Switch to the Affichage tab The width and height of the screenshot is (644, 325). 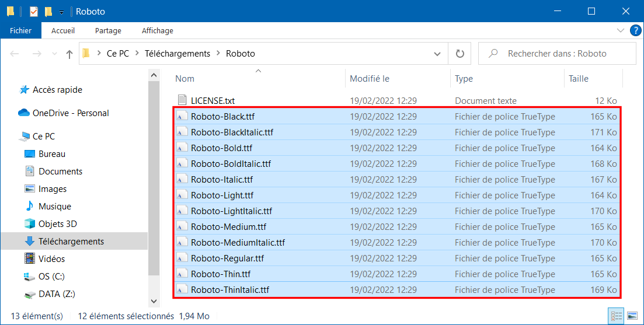[157, 30]
